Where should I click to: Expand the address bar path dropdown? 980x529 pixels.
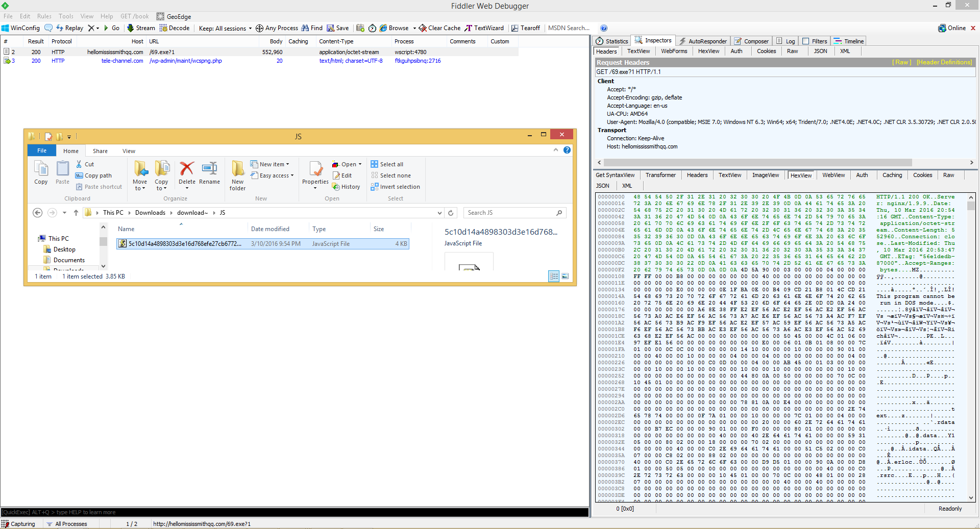pyautogui.click(x=439, y=213)
